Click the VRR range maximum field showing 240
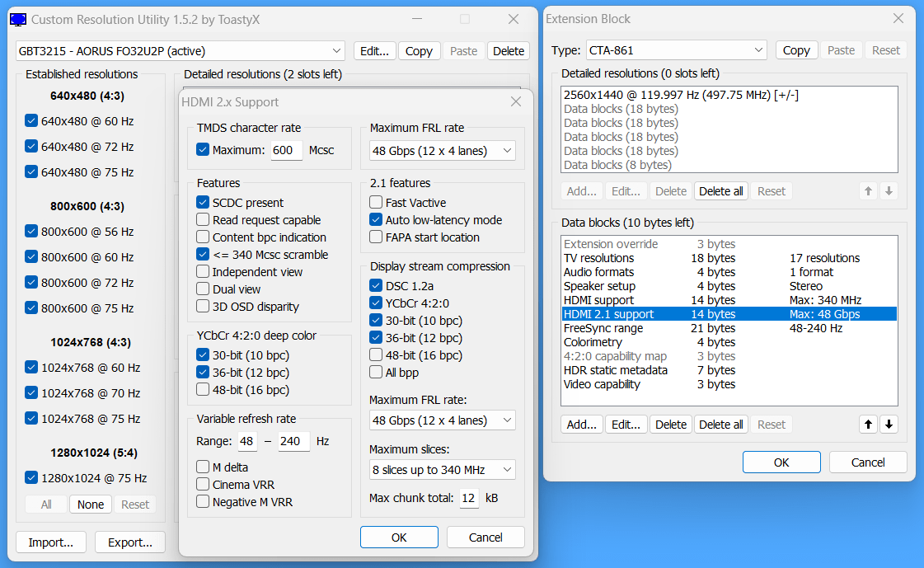Viewport: 924px width, 568px height. click(x=293, y=441)
